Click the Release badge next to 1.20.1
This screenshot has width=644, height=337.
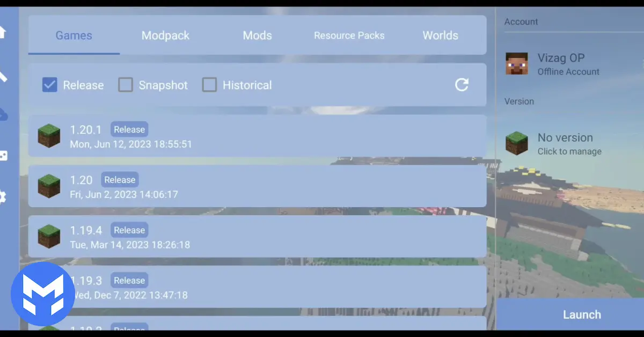point(129,129)
